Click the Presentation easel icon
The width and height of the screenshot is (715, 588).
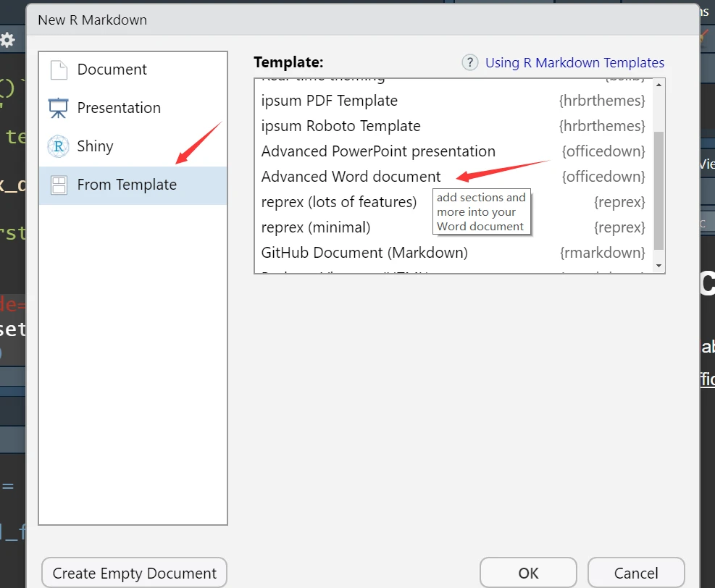coord(59,108)
